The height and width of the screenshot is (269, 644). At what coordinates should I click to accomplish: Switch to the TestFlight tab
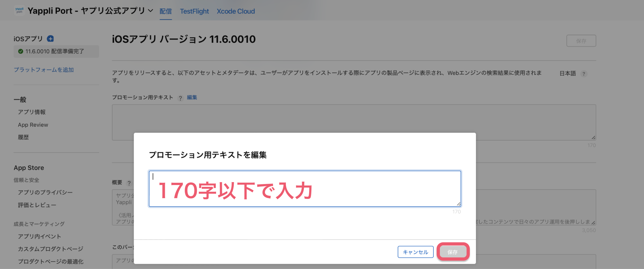(x=194, y=11)
